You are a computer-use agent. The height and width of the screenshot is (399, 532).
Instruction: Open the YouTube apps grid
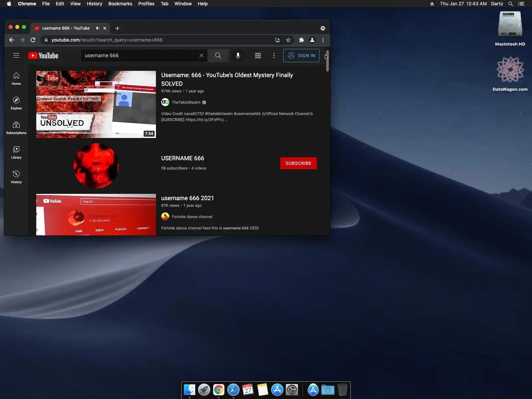(x=258, y=56)
